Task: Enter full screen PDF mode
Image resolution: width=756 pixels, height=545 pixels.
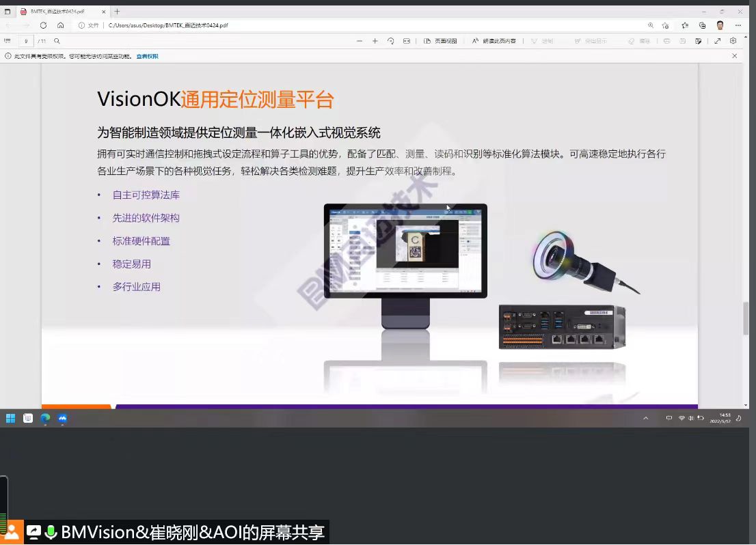Action: [x=717, y=41]
